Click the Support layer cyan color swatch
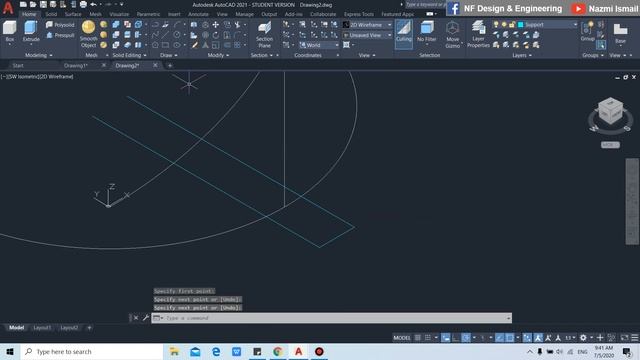640x360 pixels. coord(520,25)
